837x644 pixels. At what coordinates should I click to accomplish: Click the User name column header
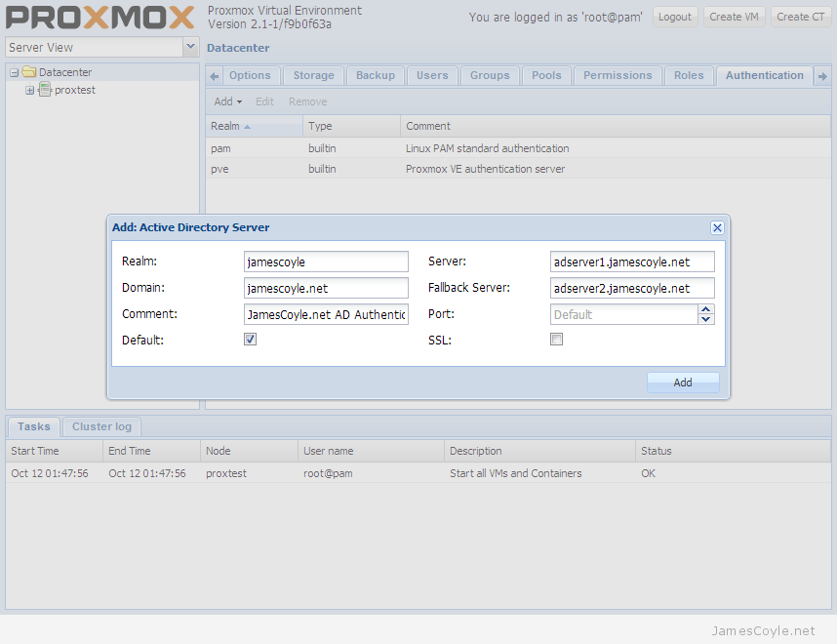[371, 451]
